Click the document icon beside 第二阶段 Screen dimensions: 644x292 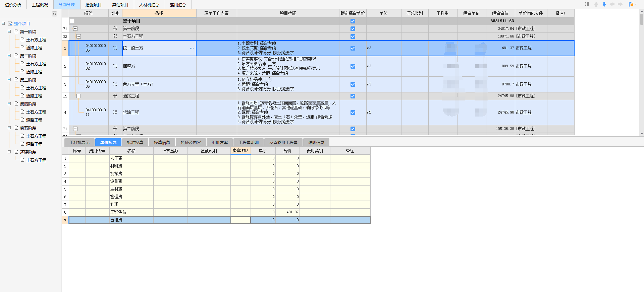tap(16, 56)
